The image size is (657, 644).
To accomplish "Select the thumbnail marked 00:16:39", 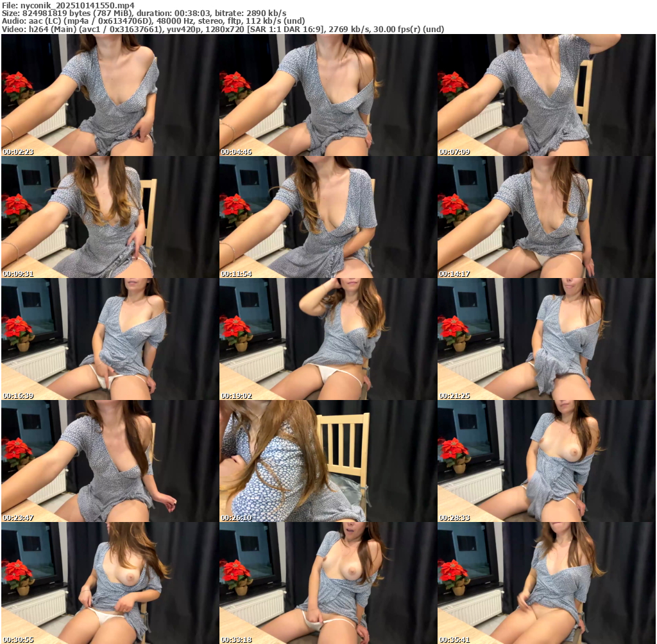I will tap(110, 339).
